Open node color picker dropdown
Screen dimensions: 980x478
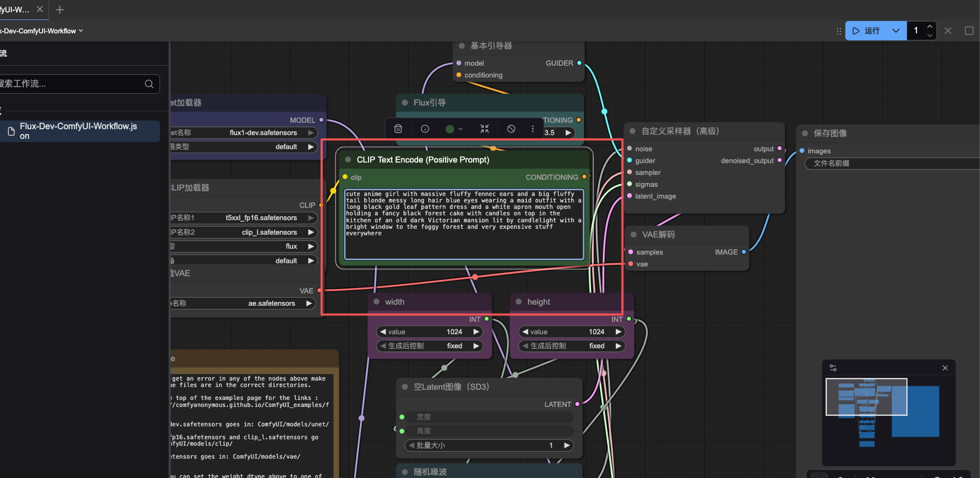click(x=454, y=129)
